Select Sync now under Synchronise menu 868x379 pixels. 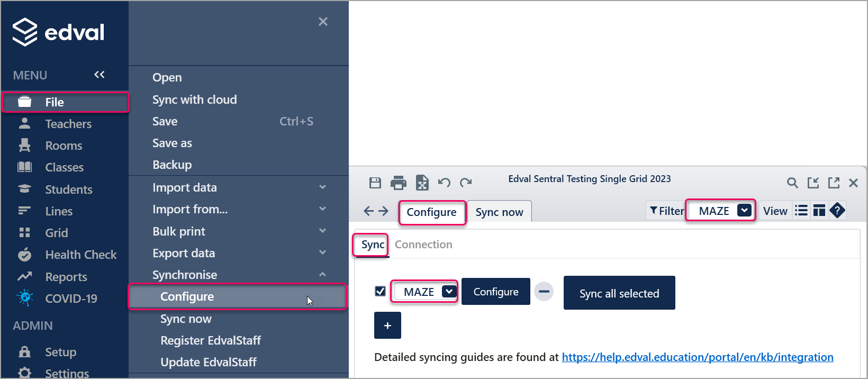(186, 319)
